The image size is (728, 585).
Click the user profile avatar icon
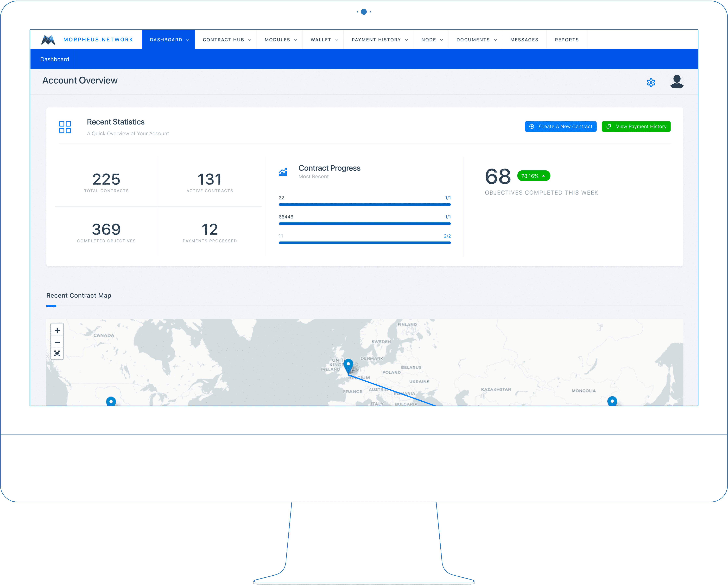[676, 82]
